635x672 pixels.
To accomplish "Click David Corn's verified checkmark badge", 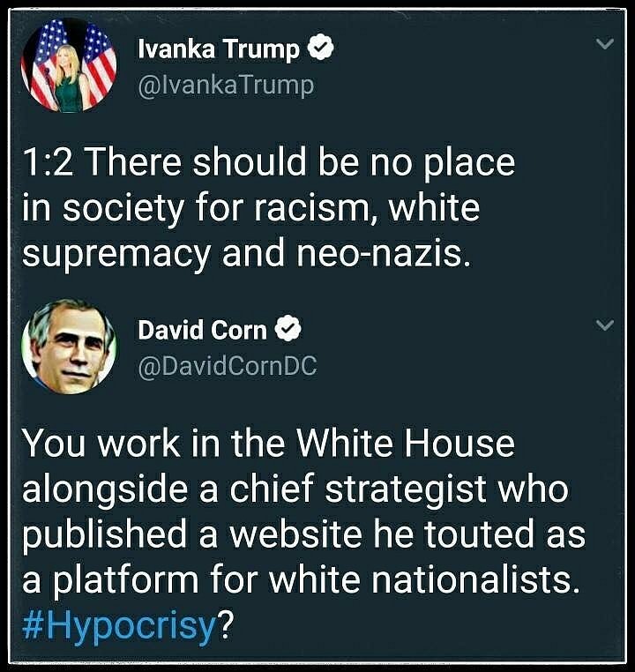I will [288, 330].
